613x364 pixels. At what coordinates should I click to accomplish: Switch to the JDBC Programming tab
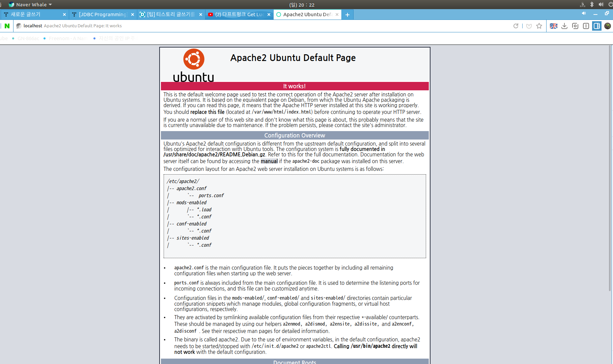pyautogui.click(x=103, y=14)
